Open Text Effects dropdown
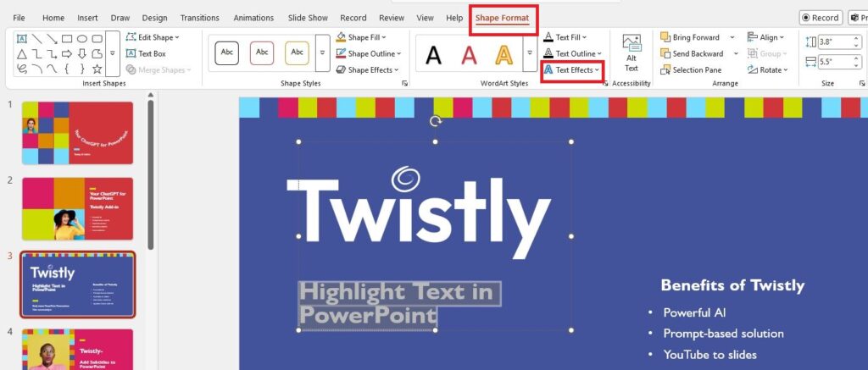The width and height of the screenshot is (868, 370). pos(572,69)
